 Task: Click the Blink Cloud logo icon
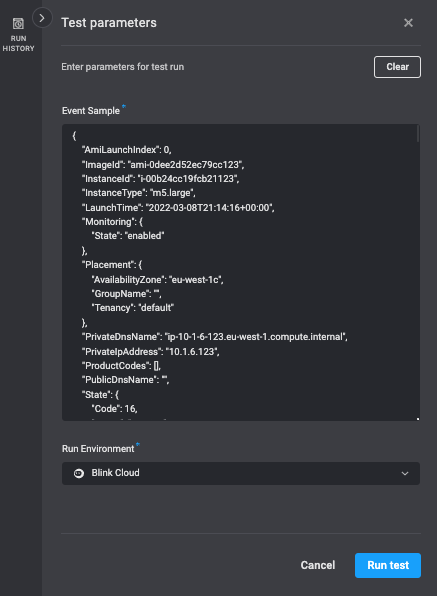pyautogui.click(x=79, y=473)
